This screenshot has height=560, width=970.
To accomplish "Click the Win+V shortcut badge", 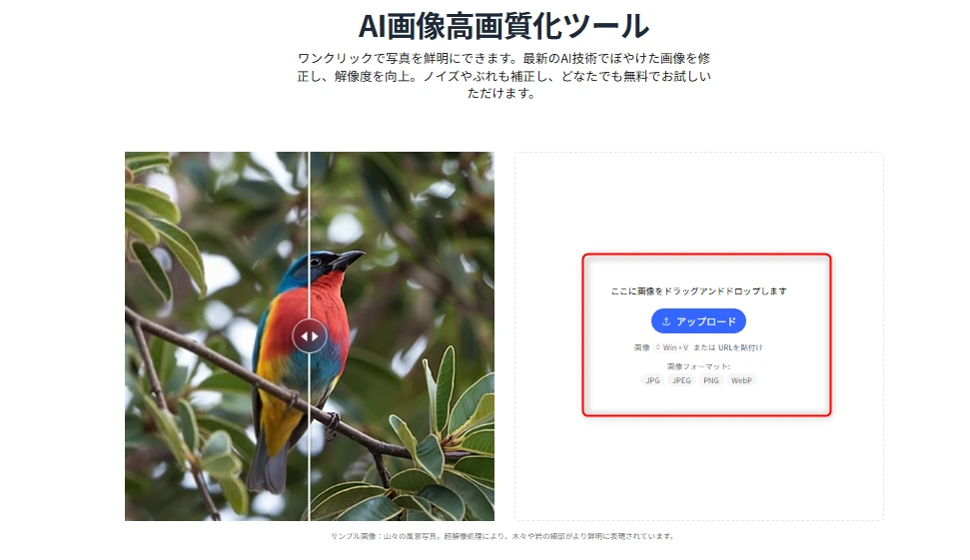I will pyautogui.click(x=672, y=347).
